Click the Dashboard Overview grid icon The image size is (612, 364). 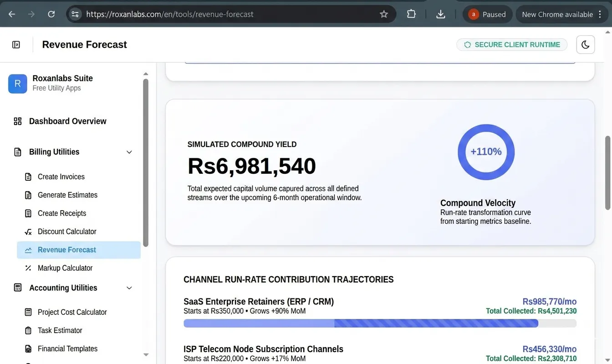18,121
